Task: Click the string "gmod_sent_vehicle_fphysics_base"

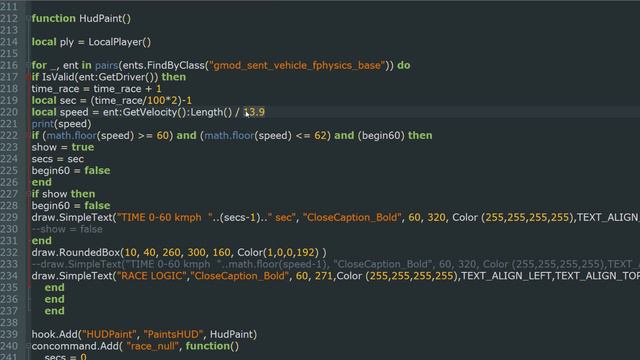Action: point(297,65)
